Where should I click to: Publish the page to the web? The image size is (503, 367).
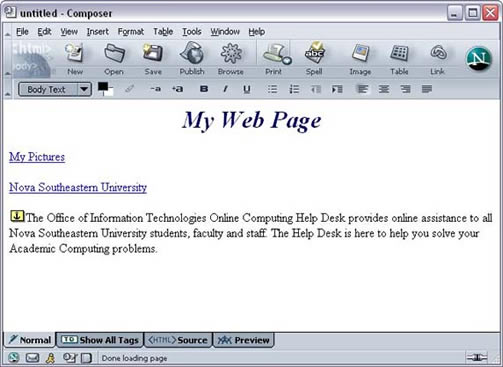[192, 58]
